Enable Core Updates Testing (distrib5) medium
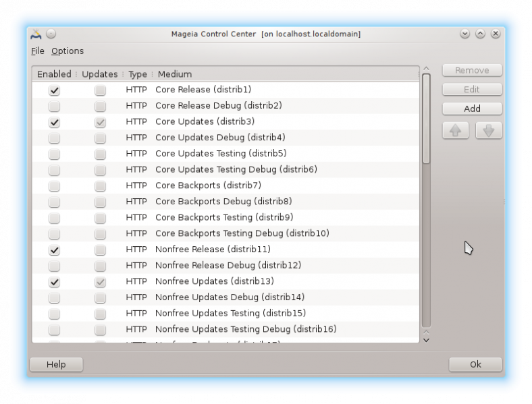Screen dimensions: 532x404 coord(54,154)
